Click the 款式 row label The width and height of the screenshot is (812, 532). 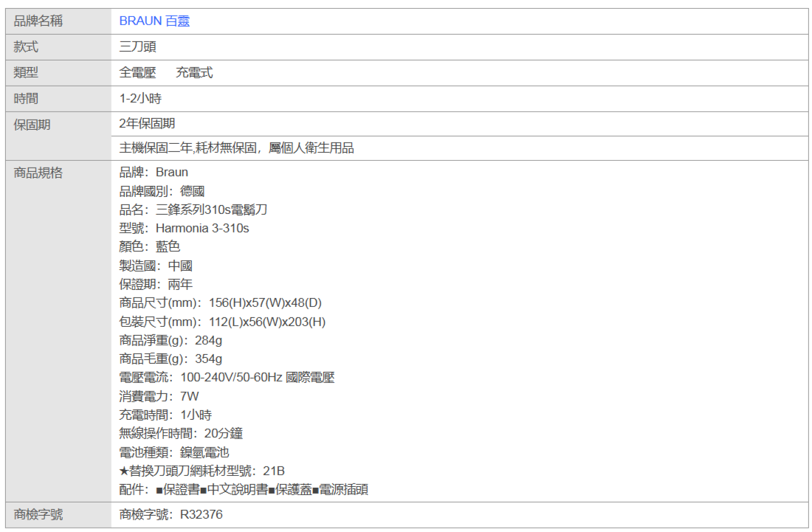click(x=26, y=47)
